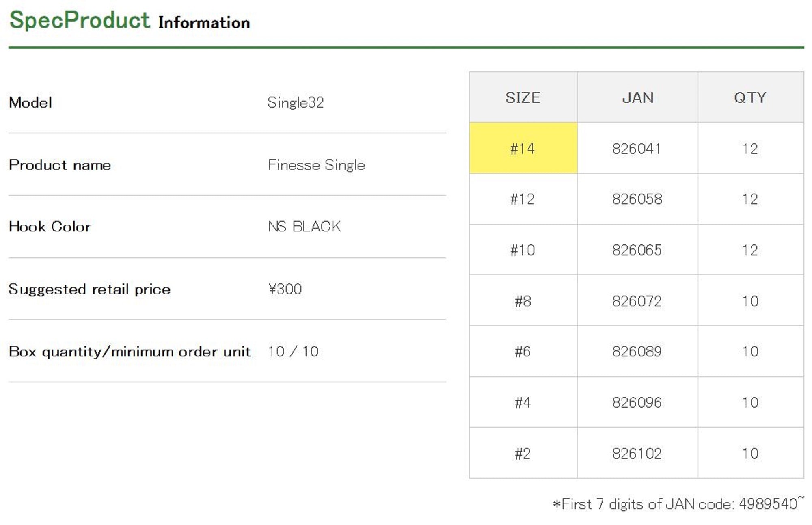This screenshot has height=525, width=812.
Task: Click the #8 size cell
Action: coord(523,301)
